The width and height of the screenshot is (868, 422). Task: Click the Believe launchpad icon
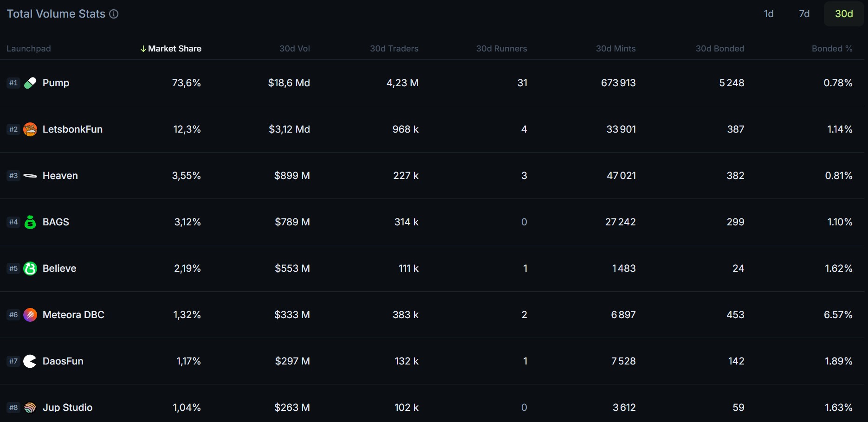[30, 268]
